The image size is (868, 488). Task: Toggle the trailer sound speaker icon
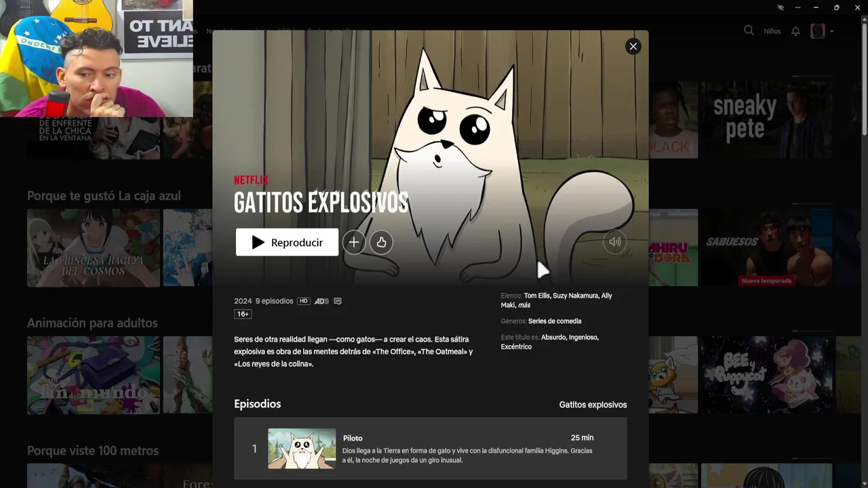pyautogui.click(x=615, y=242)
